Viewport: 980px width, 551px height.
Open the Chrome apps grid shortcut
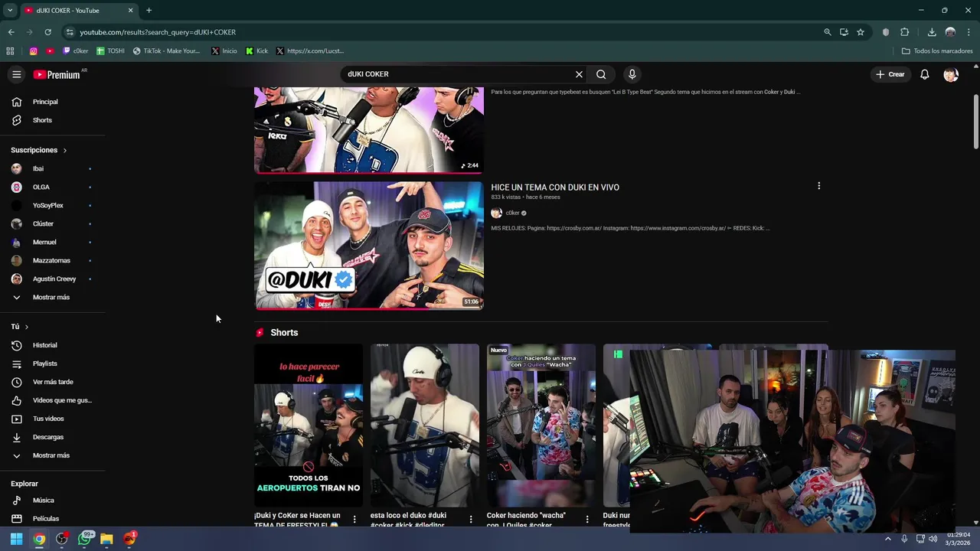(x=10, y=51)
